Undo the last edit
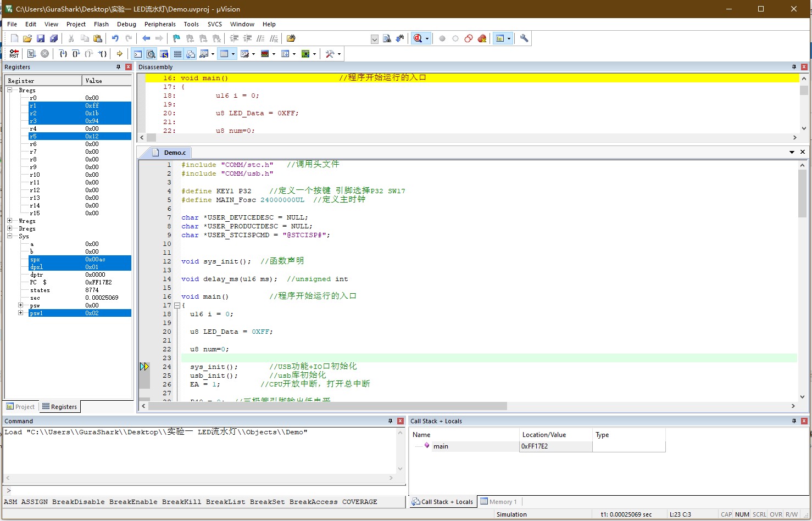The width and height of the screenshot is (812, 521). pos(115,38)
